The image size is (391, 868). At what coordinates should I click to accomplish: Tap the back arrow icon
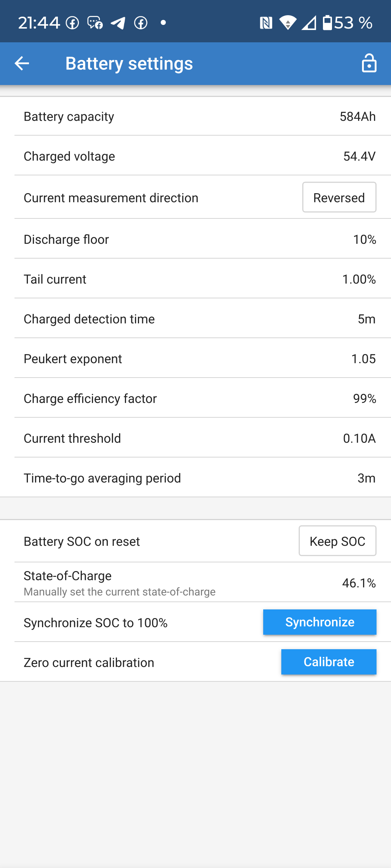[22, 63]
